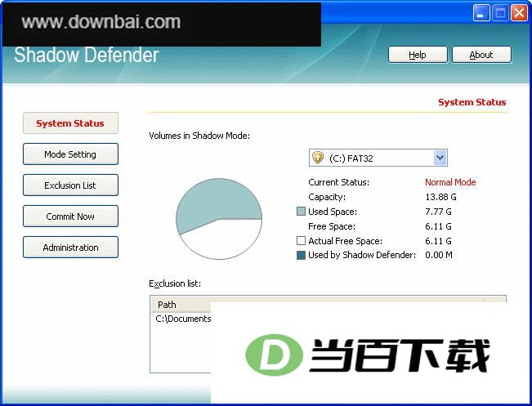Click the Free Space label

pos(332,226)
